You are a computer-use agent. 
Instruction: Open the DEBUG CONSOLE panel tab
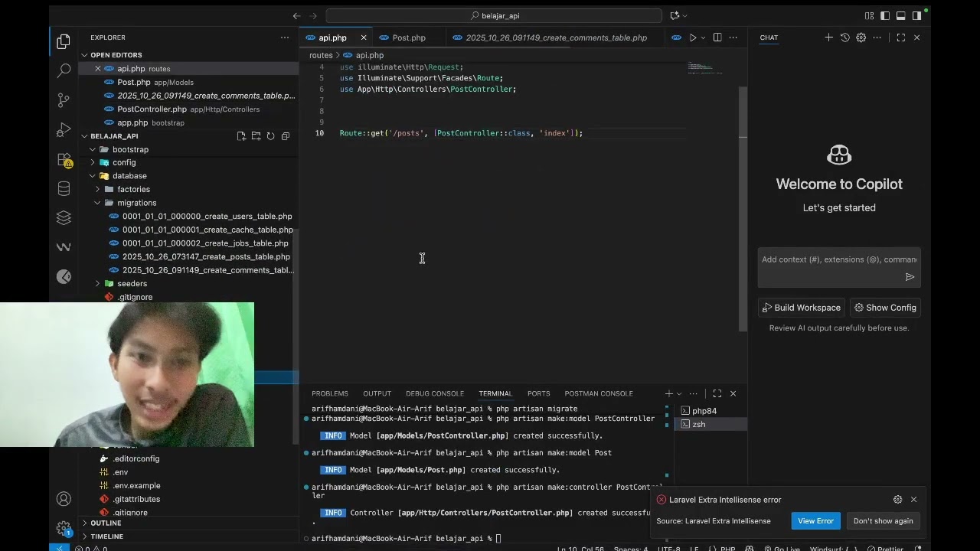(x=435, y=393)
